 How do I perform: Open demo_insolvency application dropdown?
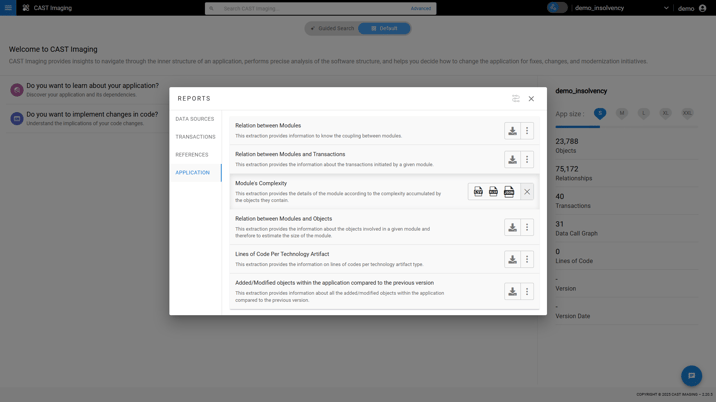coord(666,8)
